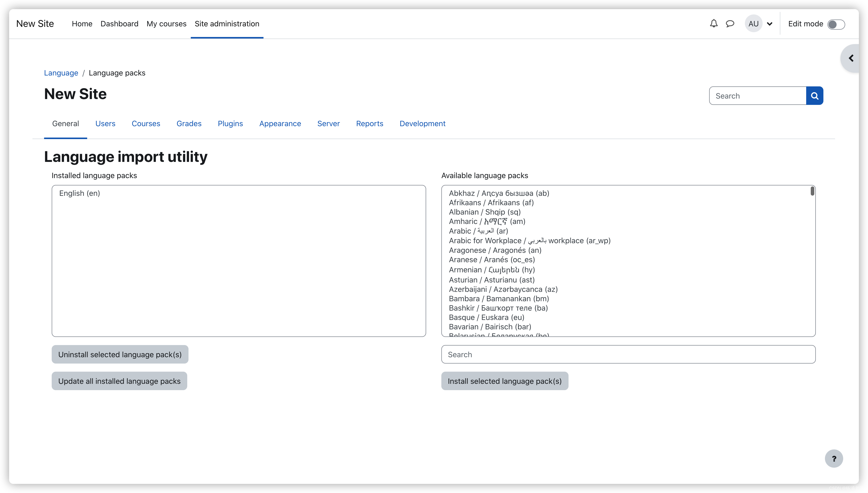Open the Appearance tab
This screenshot has height=493, width=868.
click(x=280, y=124)
